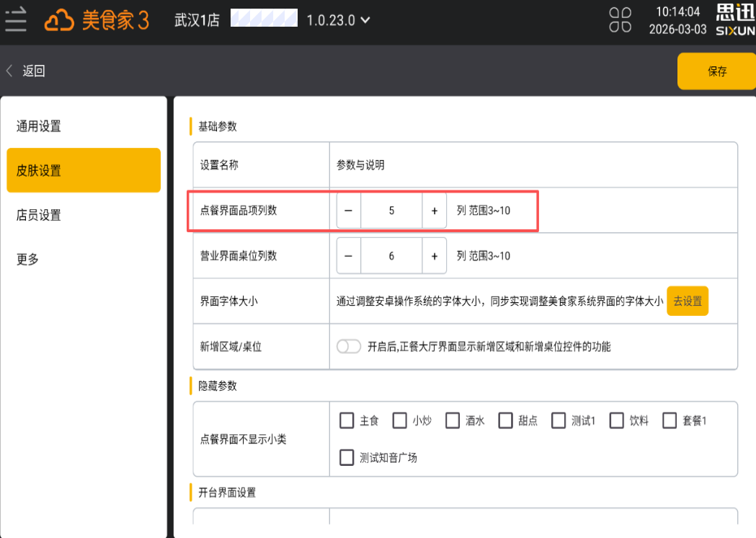Viewport: 756px width, 538px height.
Task: Enable the 测试知音广场 checkbox
Action: (347, 457)
